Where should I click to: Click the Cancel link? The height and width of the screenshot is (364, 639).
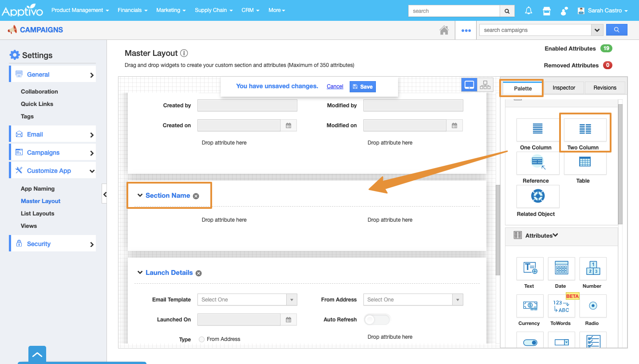click(x=335, y=86)
